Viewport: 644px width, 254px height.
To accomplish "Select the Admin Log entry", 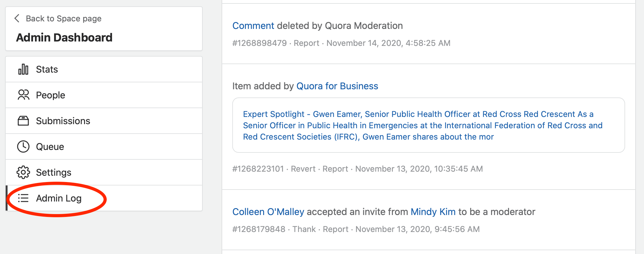I will pyautogui.click(x=104, y=198).
